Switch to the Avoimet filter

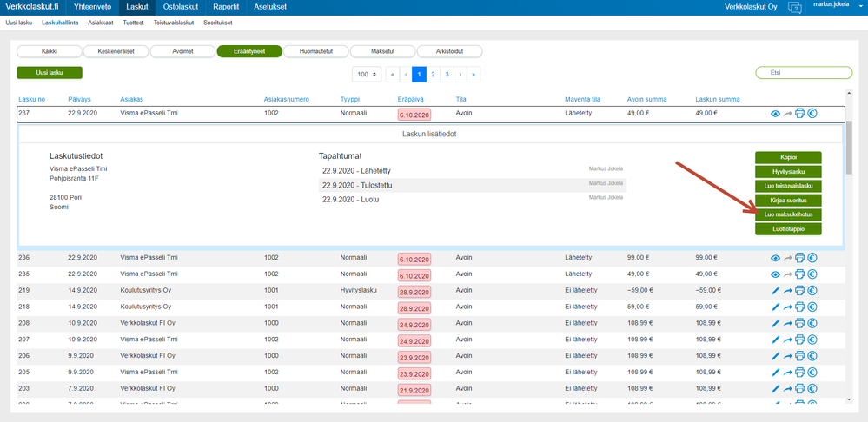(182, 51)
